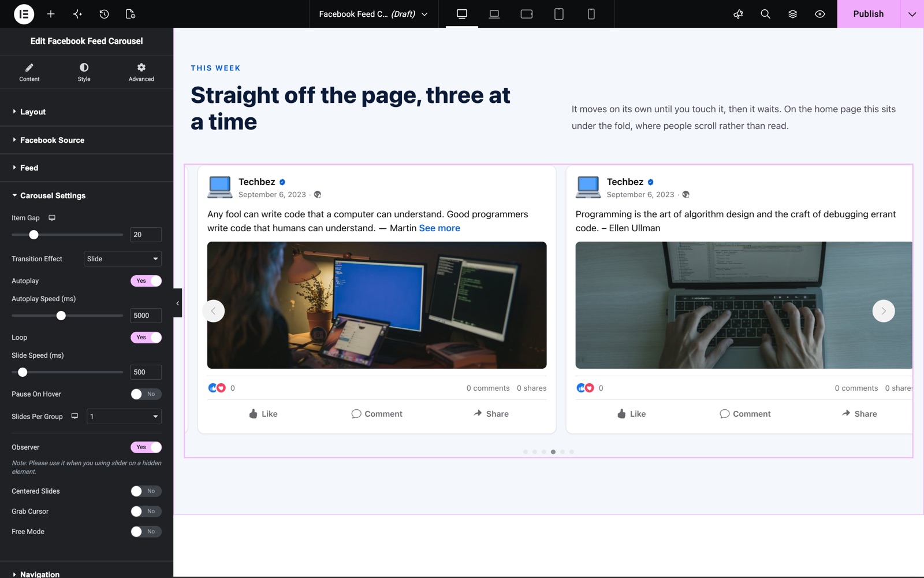Click the previous slide arrow on carousel

tap(214, 311)
